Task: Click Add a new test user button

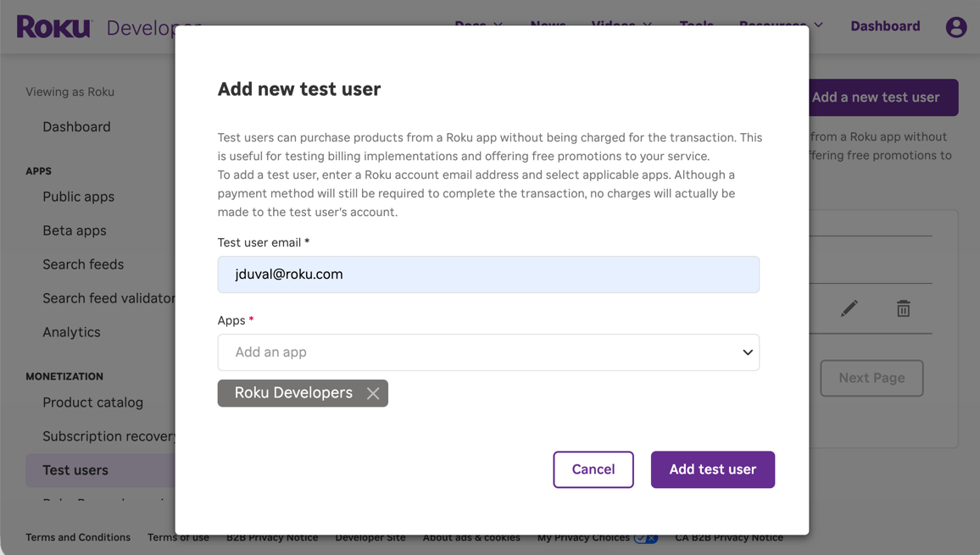Action: (x=883, y=97)
